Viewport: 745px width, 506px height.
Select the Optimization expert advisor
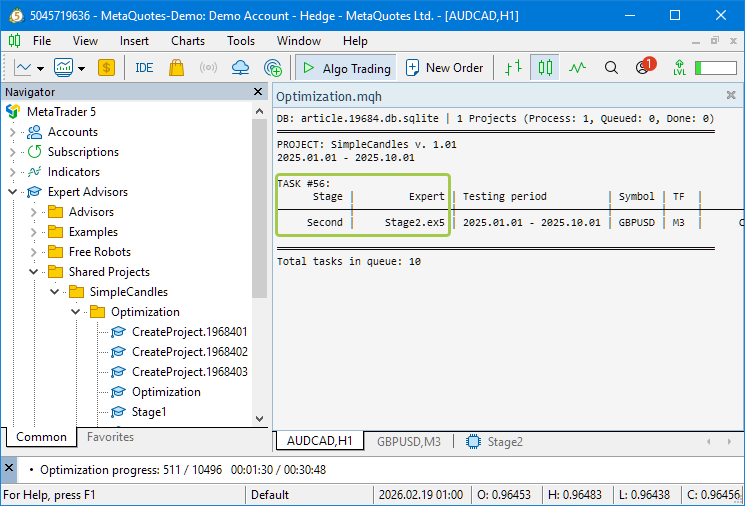point(166,391)
